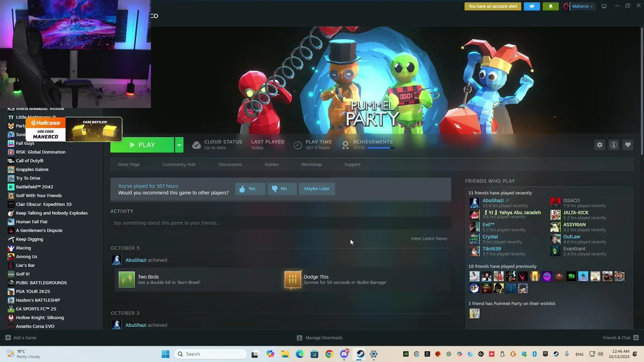Click the account alert banner
The image size is (644, 362).
tap(493, 7)
